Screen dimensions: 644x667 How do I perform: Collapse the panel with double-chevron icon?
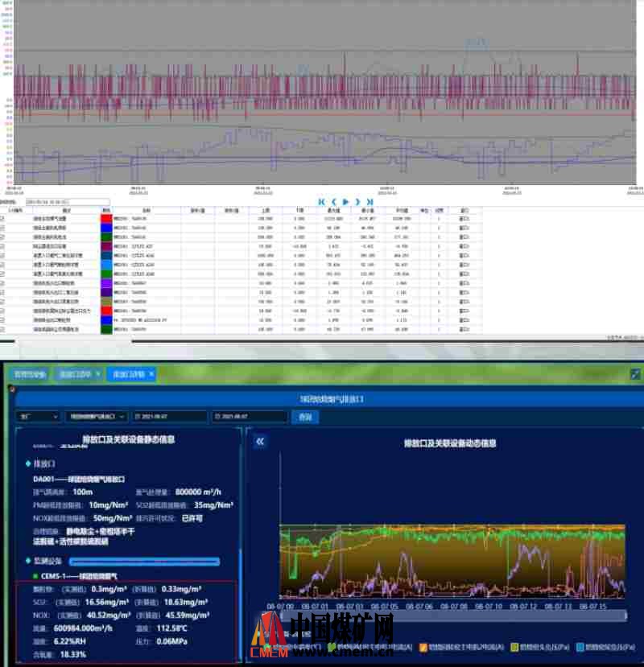260,442
